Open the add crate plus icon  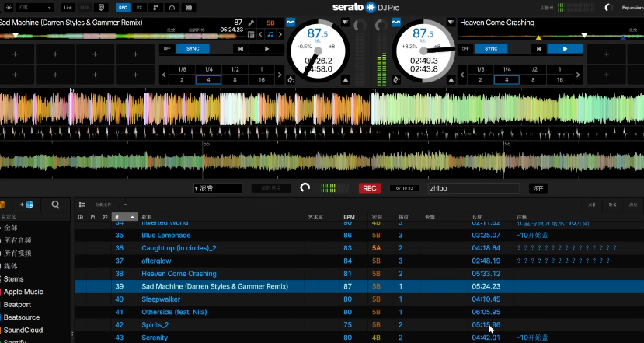[26, 205]
